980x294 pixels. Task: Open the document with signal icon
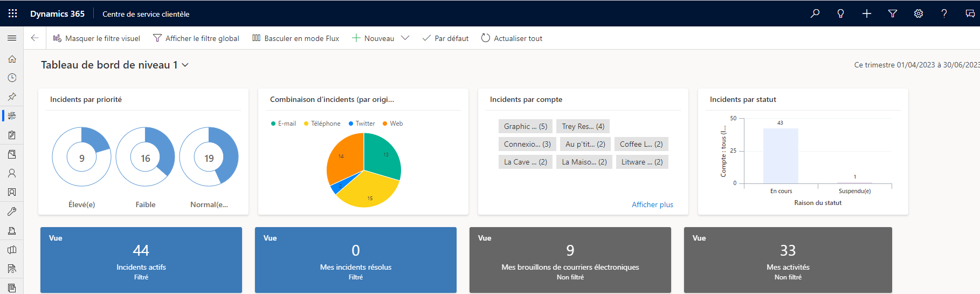[12, 269]
